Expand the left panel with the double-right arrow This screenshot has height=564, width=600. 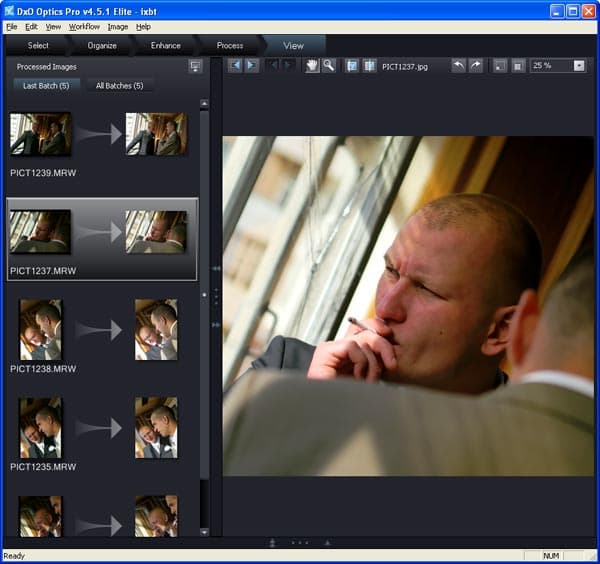coord(216,325)
